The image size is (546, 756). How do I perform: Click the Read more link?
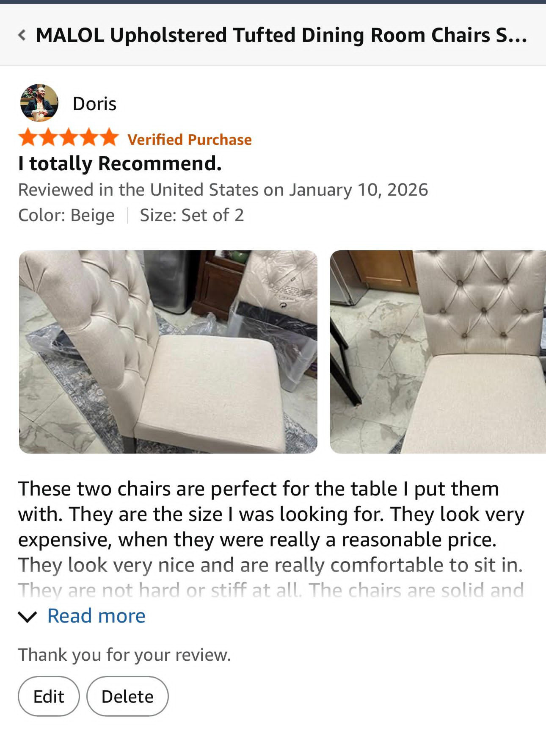(x=96, y=616)
